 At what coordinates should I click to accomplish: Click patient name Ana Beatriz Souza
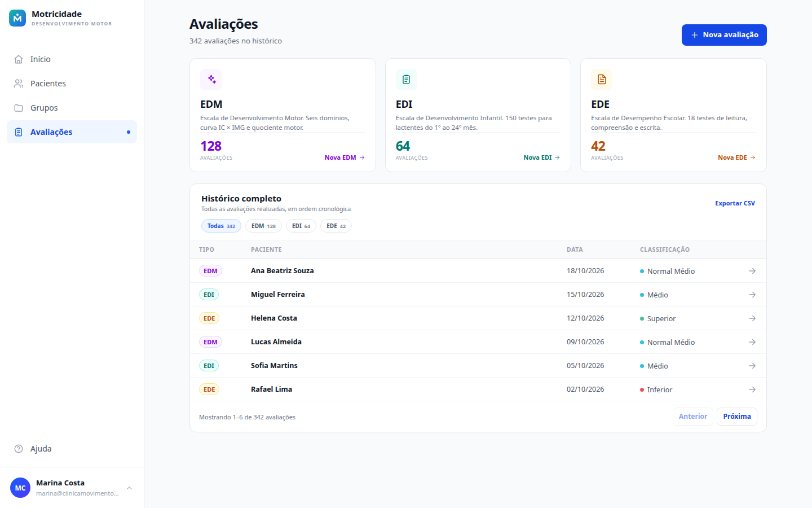point(283,271)
